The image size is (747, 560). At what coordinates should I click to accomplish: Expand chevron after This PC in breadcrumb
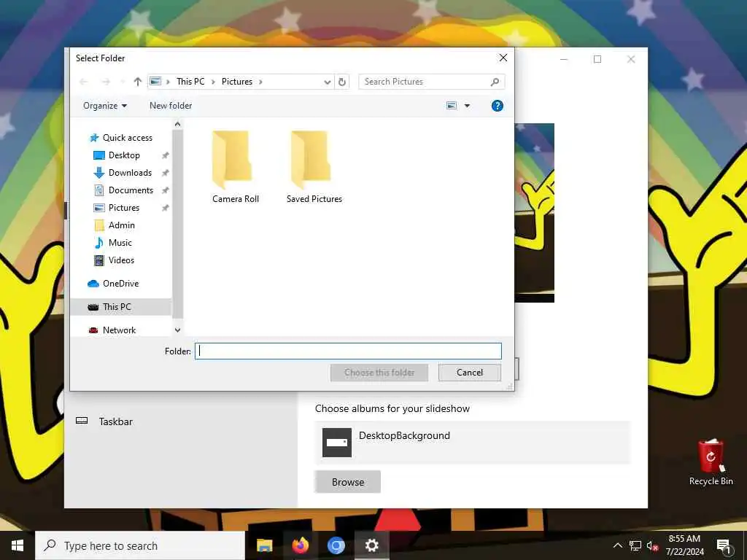point(212,82)
